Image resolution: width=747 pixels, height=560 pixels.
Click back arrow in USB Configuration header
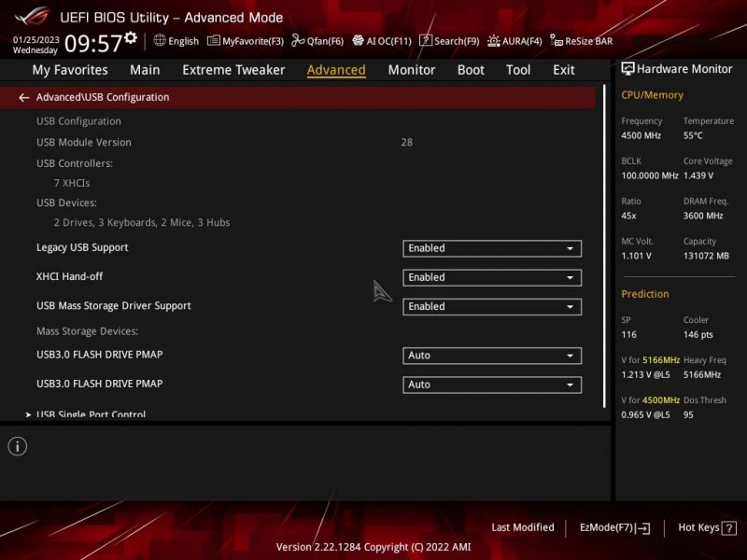click(24, 98)
